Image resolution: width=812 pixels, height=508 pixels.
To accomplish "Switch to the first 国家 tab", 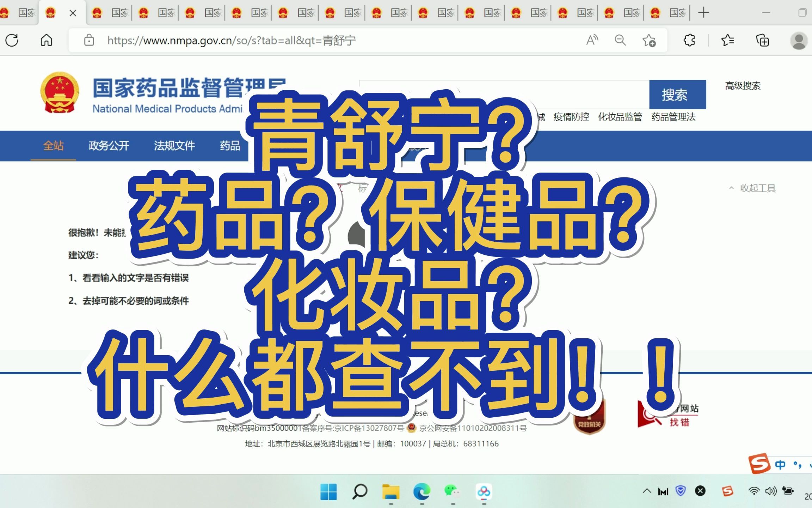I will click(19, 13).
